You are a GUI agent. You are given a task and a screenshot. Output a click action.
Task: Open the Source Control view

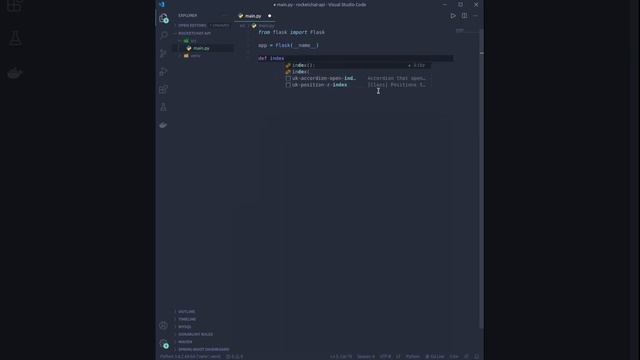(x=163, y=53)
